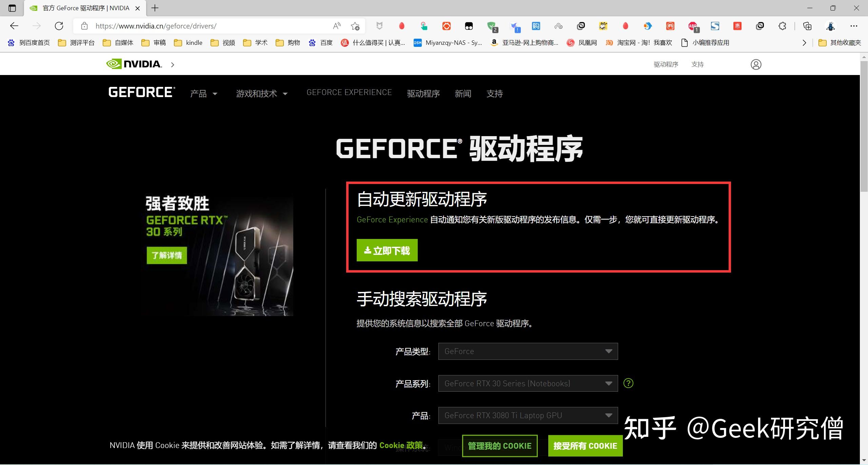Open the green shield extension with badge 2
The width and height of the screenshot is (868, 465).
tap(492, 26)
